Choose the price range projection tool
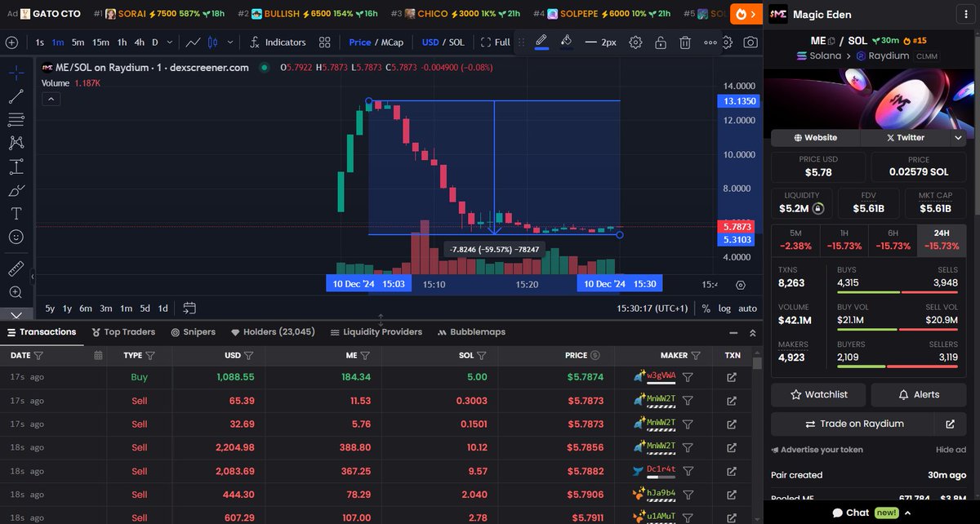 point(16,167)
